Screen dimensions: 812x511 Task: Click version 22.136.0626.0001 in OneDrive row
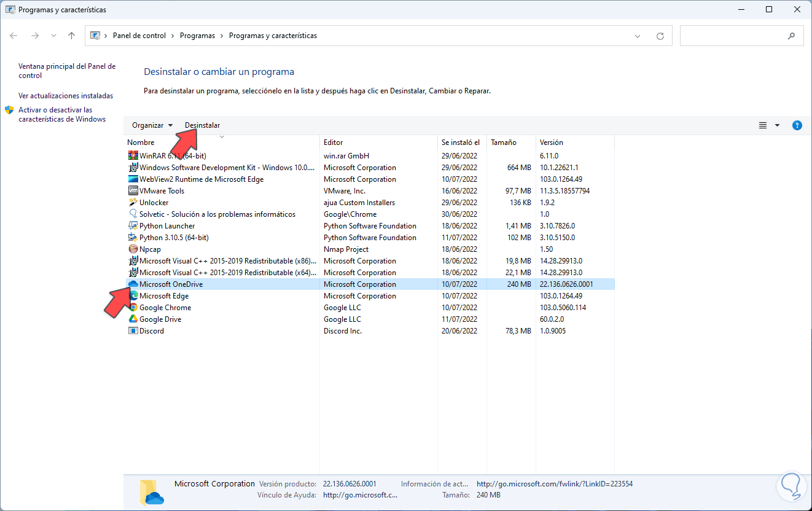click(x=566, y=284)
